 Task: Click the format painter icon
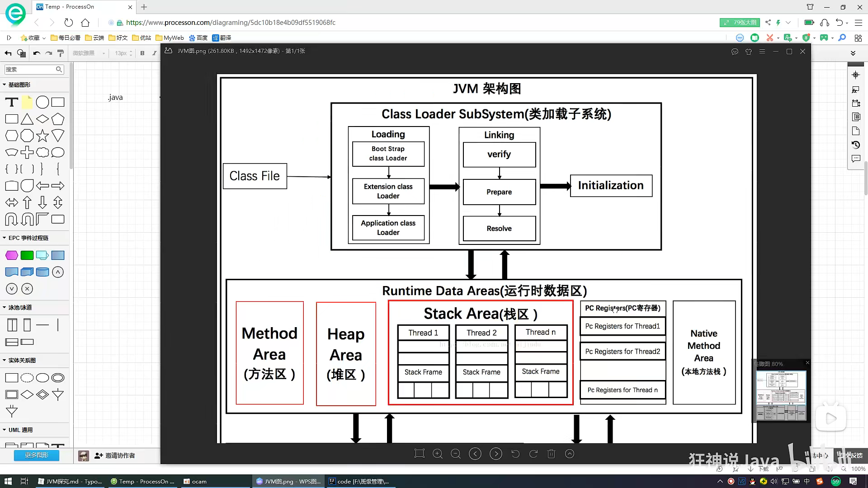tap(61, 53)
